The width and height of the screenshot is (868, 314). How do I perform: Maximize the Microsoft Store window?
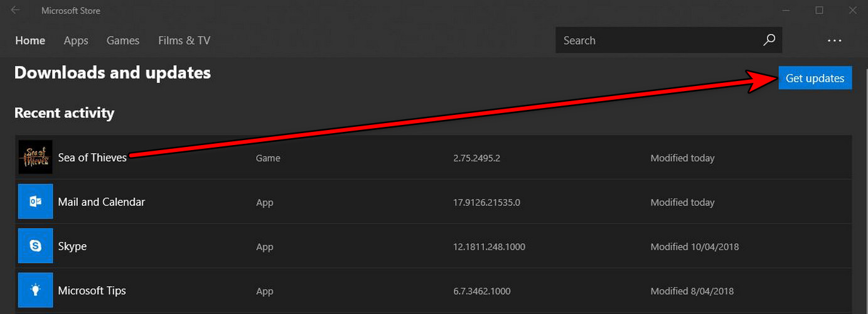coord(819,10)
